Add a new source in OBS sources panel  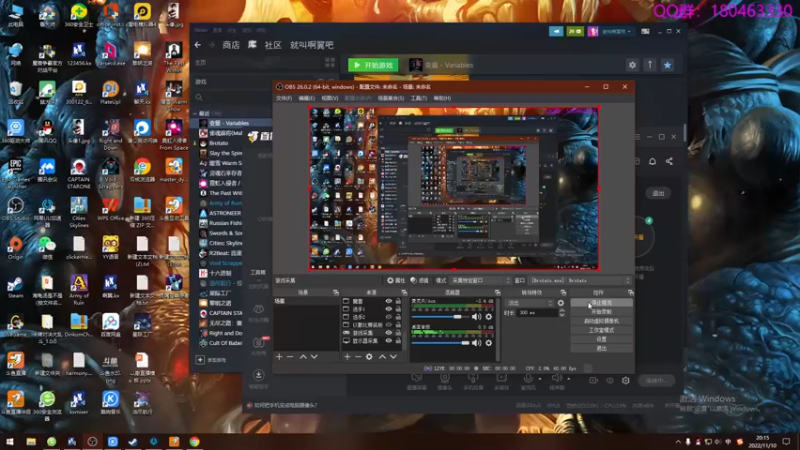[x=347, y=357]
